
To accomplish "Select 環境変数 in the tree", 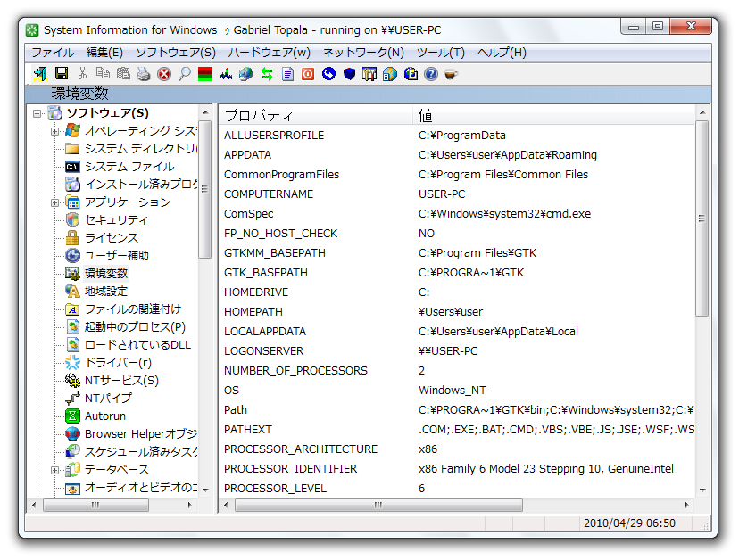I will (106, 273).
